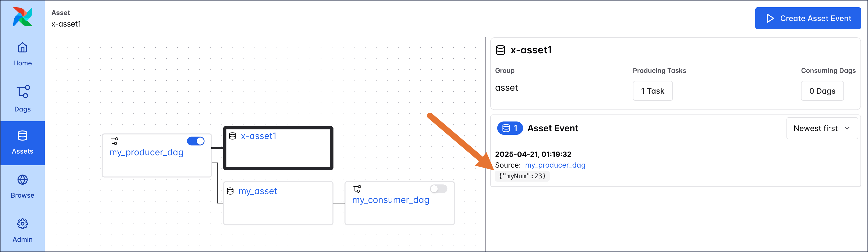Screen dimensions: 868x252
Task: Click the {"myNum":23} event extra payload
Action: (x=522, y=176)
